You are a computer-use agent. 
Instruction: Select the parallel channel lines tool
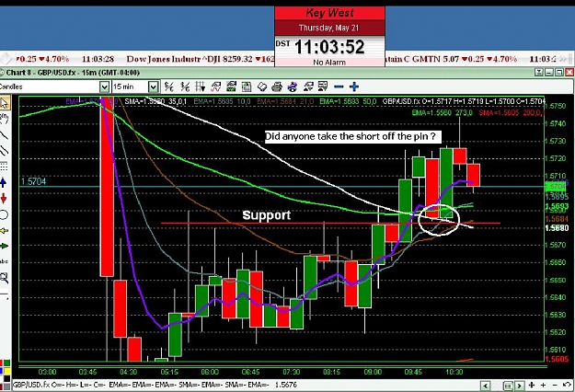click(4, 150)
